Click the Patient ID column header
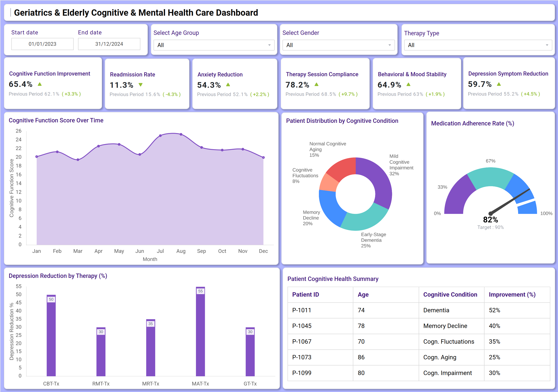This screenshot has height=392, width=558. coord(305,295)
